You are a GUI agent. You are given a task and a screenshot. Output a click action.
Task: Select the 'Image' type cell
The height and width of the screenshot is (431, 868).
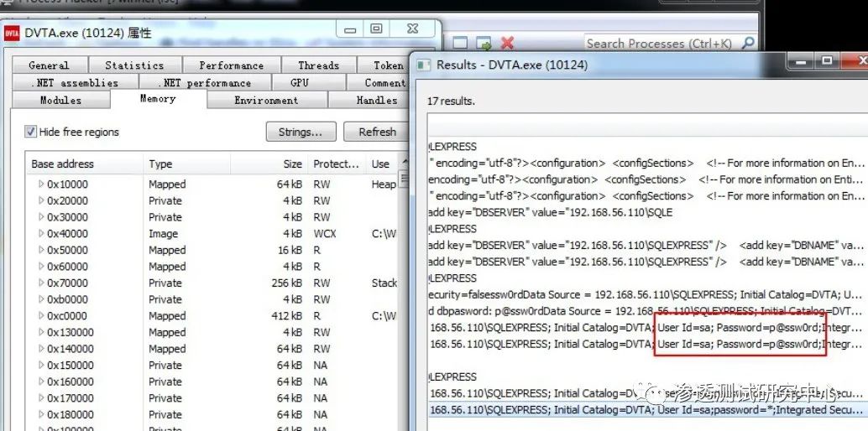click(164, 233)
